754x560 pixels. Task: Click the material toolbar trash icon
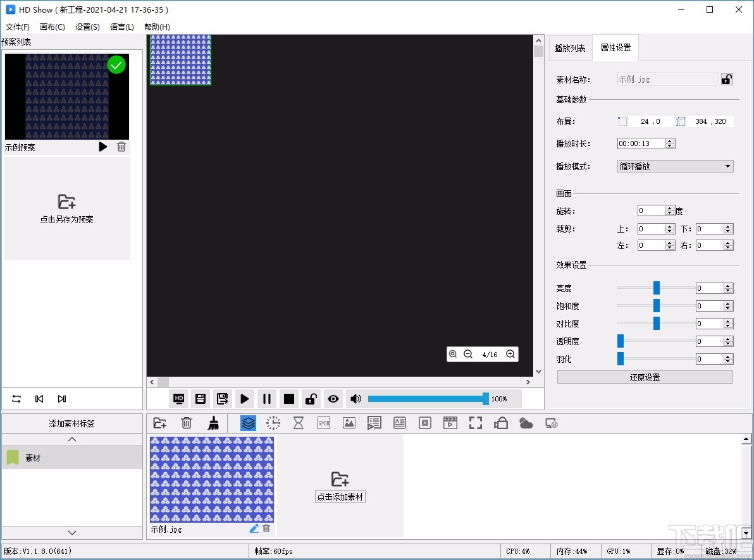pos(187,423)
